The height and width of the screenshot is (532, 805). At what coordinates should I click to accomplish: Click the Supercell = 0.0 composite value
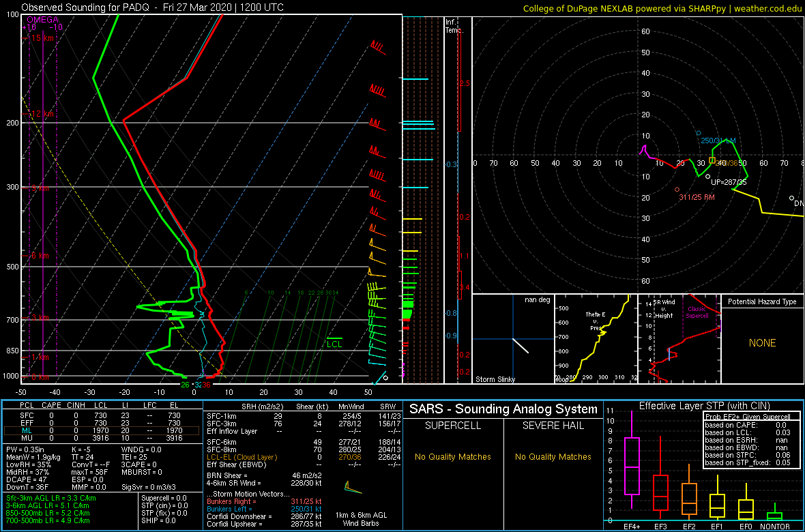164,498
